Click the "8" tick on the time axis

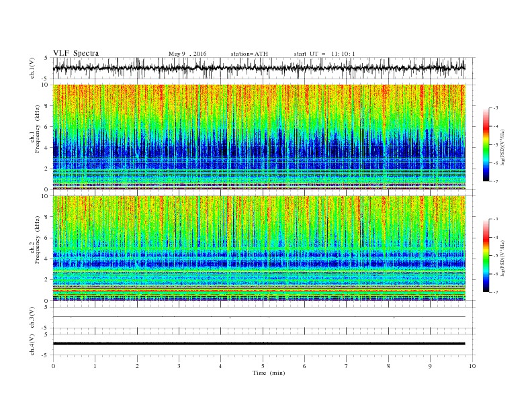388,366
